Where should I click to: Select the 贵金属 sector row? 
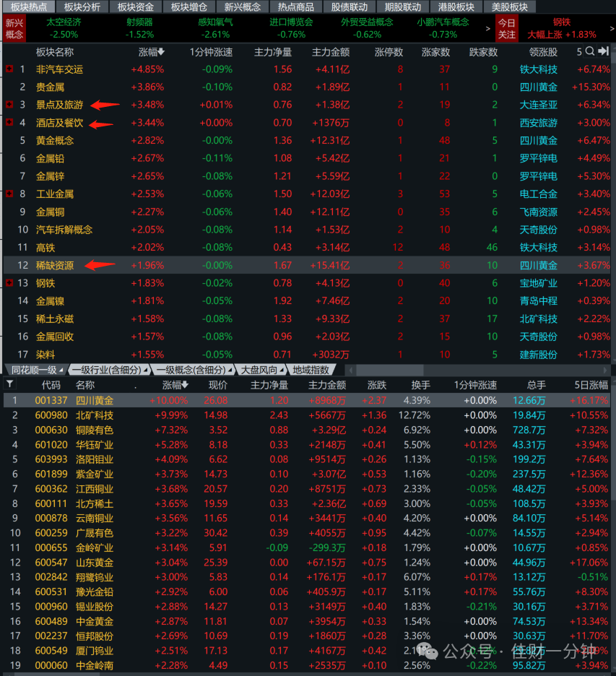pos(306,87)
